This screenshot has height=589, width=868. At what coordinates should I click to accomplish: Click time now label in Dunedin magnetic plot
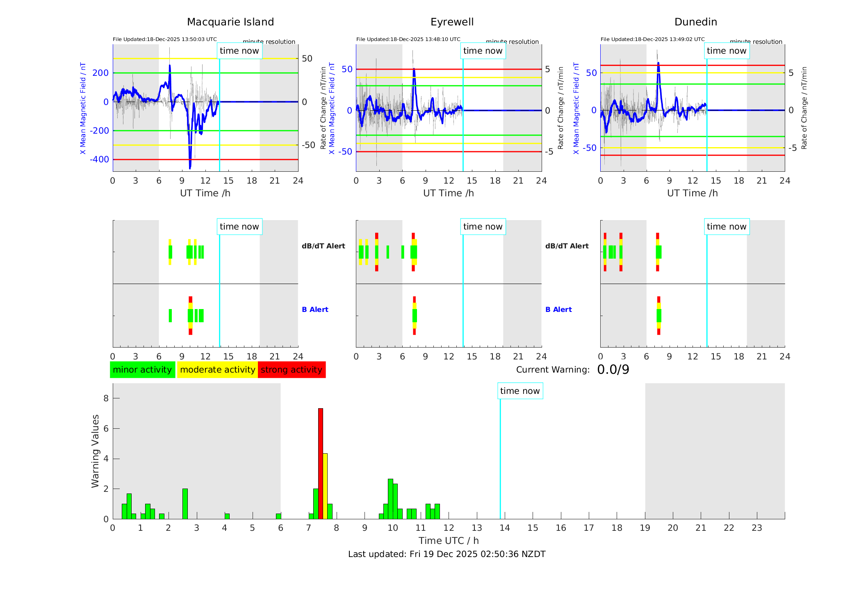tap(727, 51)
